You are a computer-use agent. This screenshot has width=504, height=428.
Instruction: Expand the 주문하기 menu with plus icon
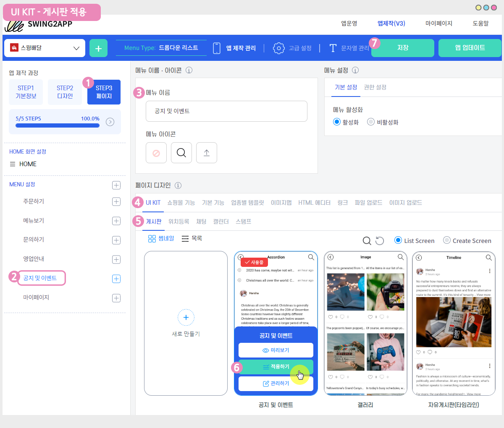coord(116,202)
